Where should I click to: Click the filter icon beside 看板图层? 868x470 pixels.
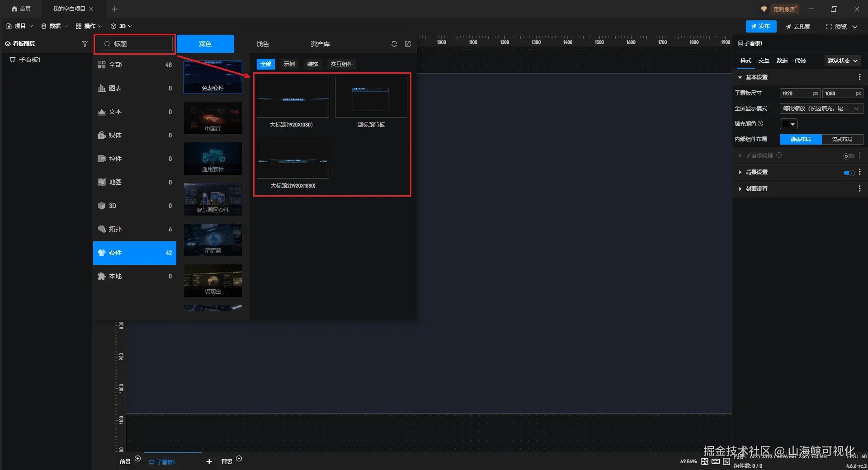[85, 44]
